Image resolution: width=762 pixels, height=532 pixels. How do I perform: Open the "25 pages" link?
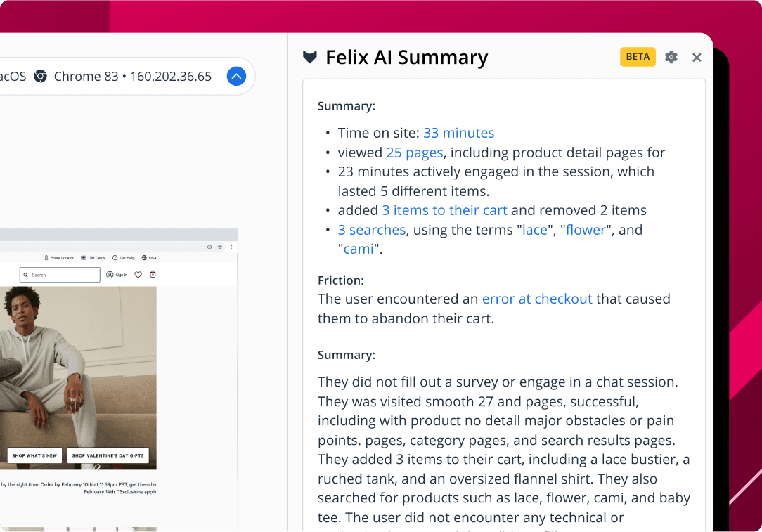[x=415, y=153]
